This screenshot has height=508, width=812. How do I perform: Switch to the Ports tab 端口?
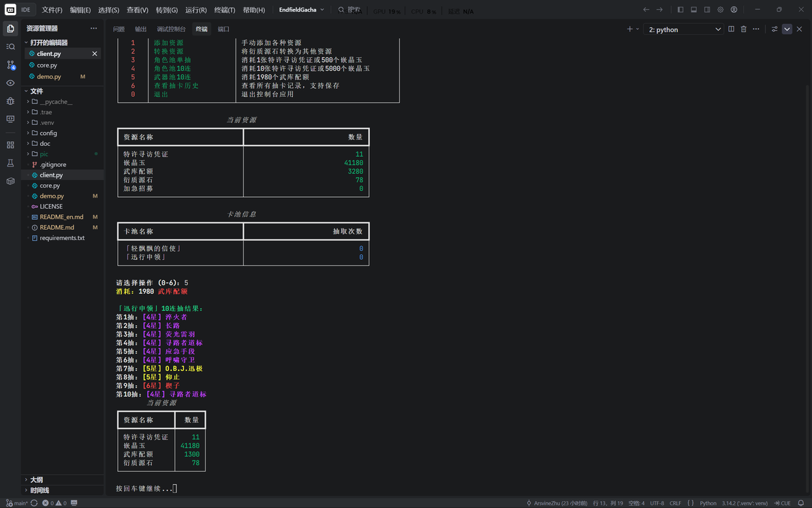tap(223, 29)
